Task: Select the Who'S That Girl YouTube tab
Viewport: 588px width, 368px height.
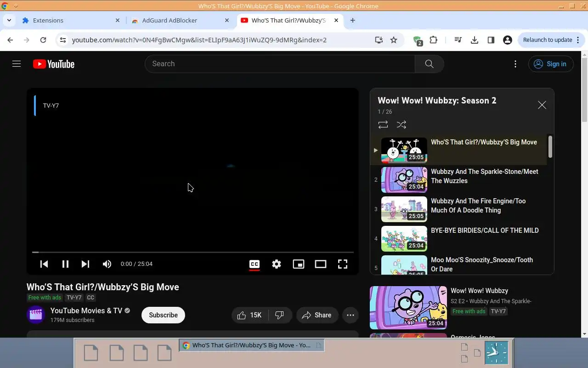Action: click(288, 20)
